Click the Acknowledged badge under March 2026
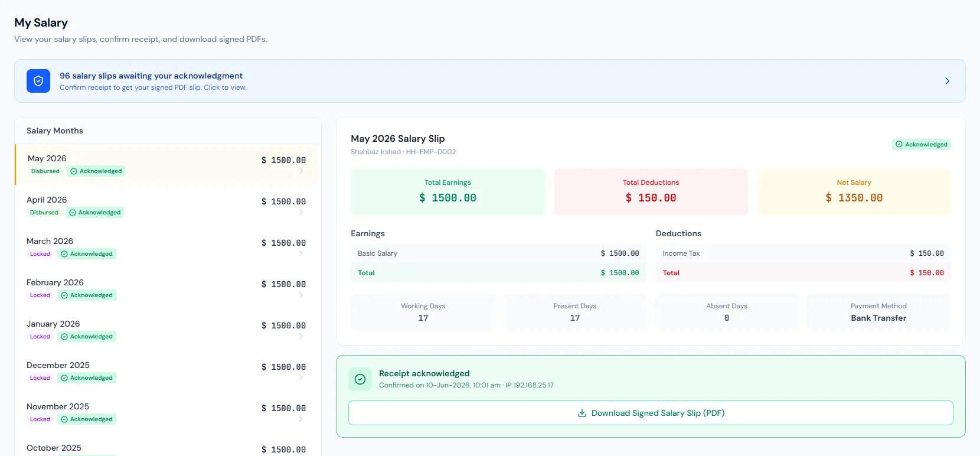The height and width of the screenshot is (456, 980). pos(87,254)
